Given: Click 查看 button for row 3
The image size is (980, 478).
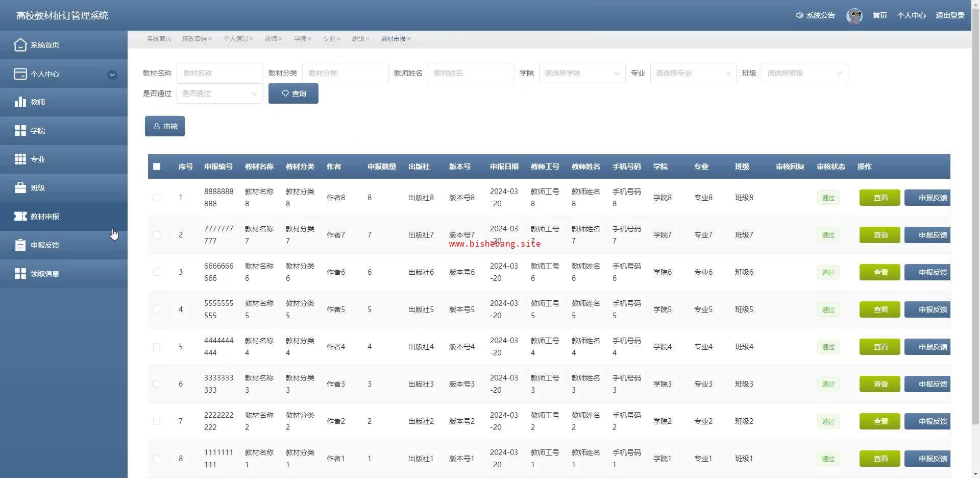Looking at the screenshot, I should pyautogui.click(x=879, y=272).
